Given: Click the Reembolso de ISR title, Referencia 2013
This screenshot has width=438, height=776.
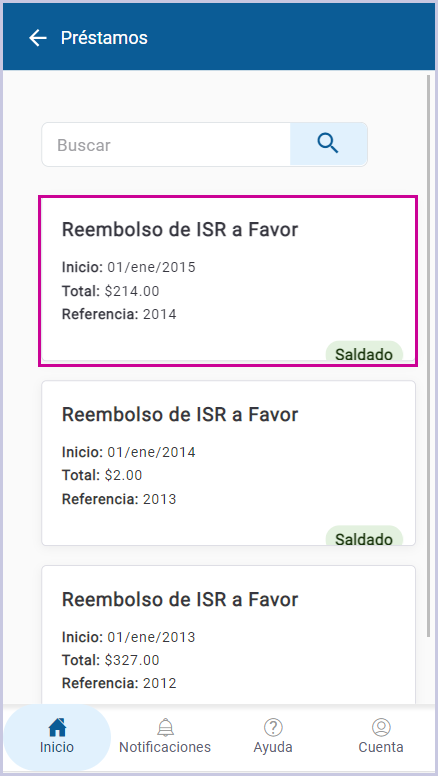Looking at the screenshot, I should coord(180,414).
